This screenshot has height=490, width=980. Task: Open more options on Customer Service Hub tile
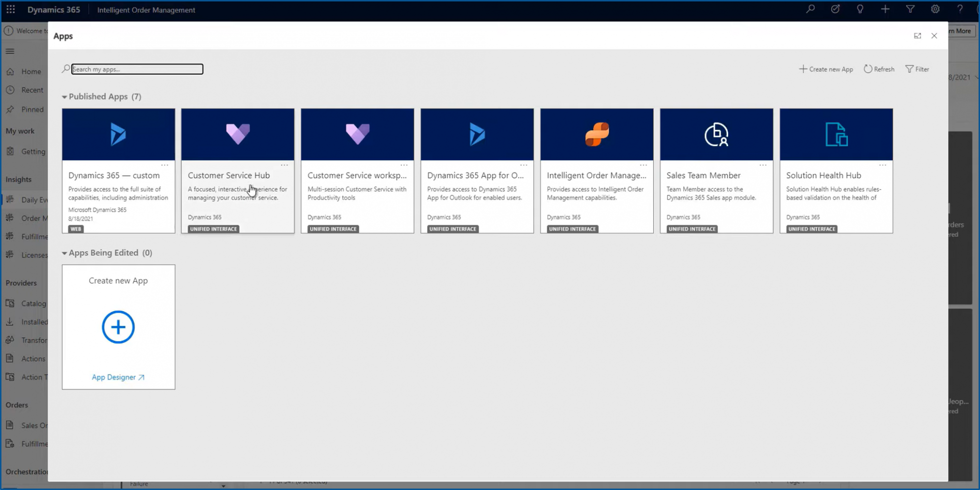(284, 165)
